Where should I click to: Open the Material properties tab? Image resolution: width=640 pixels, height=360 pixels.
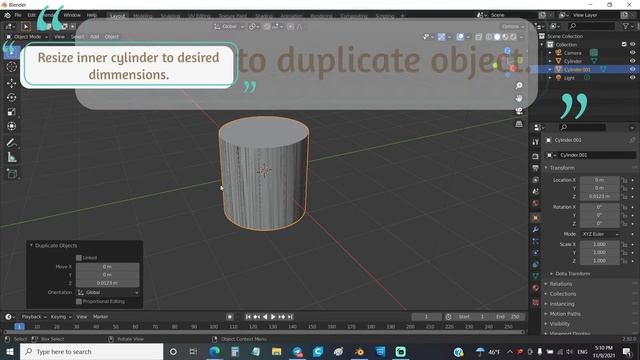[x=536, y=288]
